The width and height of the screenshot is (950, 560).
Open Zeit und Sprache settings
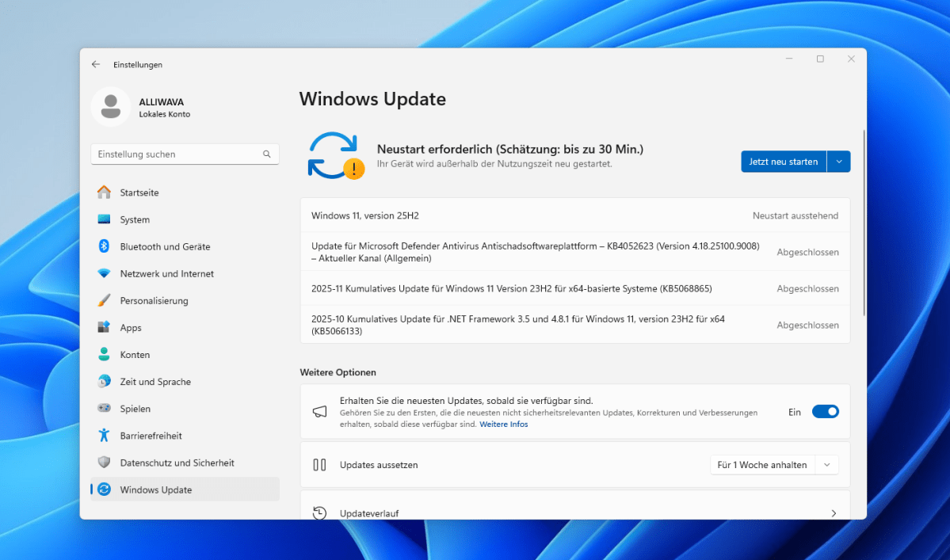pos(156,381)
